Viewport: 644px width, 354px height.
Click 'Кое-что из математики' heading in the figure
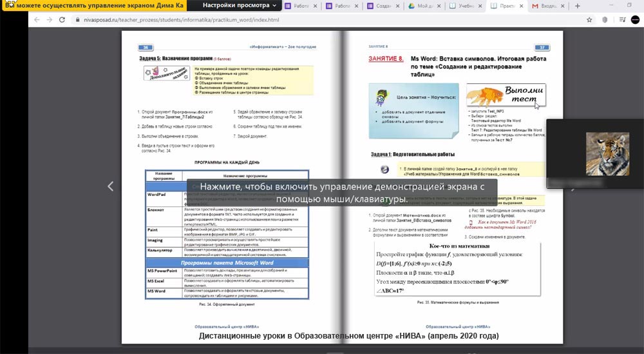pos(459,246)
